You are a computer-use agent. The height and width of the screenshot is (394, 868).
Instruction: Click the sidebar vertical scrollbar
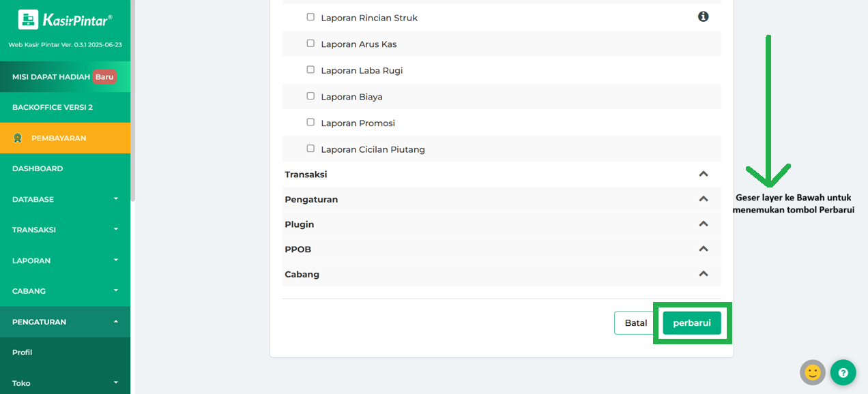[x=133, y=102]
